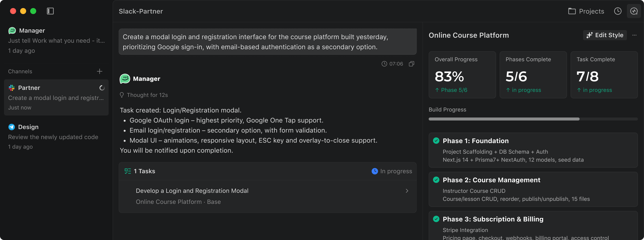Viewport: 644px width, 240px height.
Task: Copy the message using copy icon
Action: point(412,64)
